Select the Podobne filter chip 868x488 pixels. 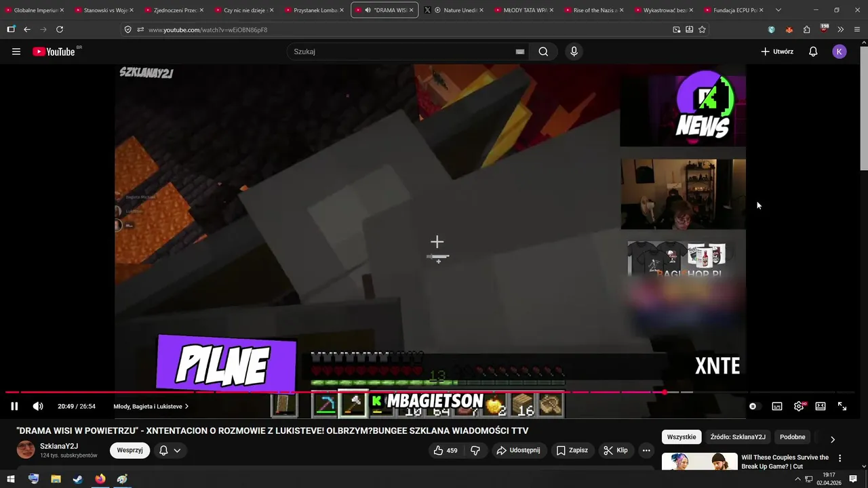click(792, 437)
